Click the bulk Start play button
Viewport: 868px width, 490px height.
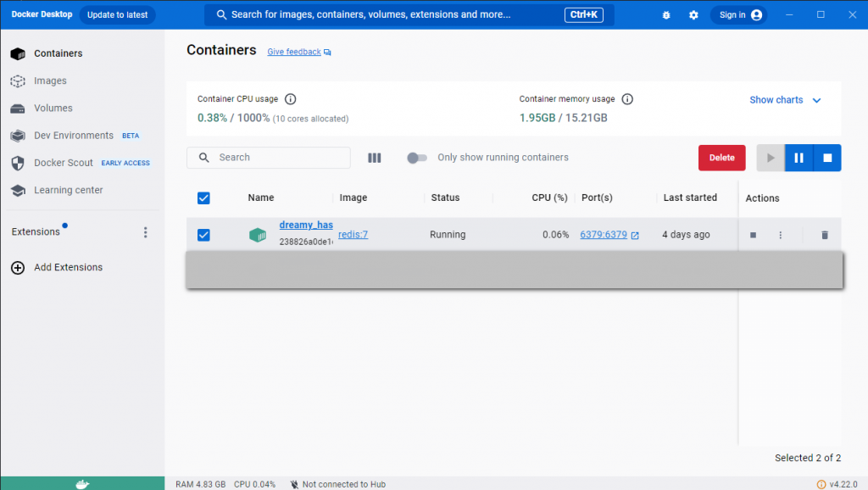(x=771, y=158)
